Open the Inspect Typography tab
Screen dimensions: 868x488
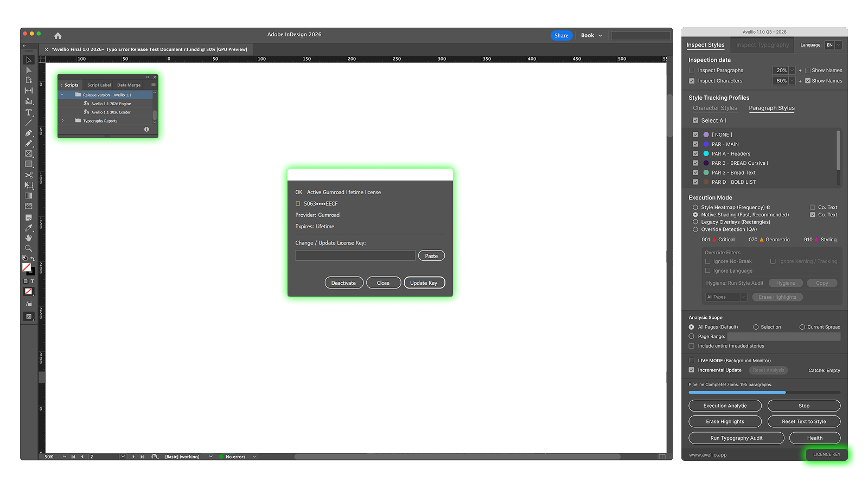(x=762, y=45)
